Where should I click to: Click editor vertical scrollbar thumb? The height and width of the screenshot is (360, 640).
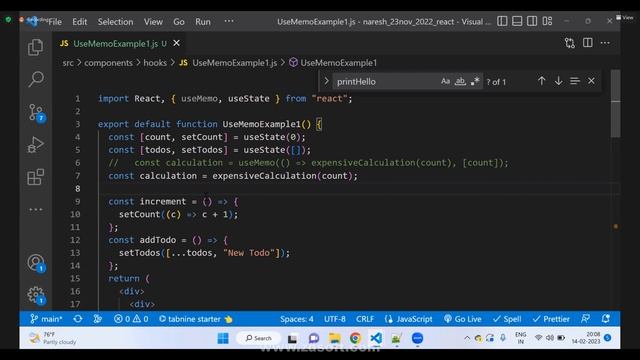click(616, 104)
